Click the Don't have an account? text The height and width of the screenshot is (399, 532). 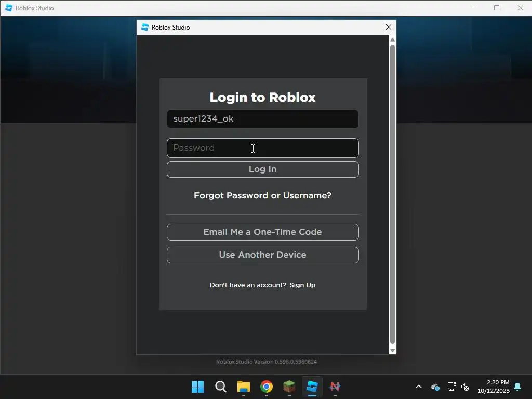tap(248, 285)
